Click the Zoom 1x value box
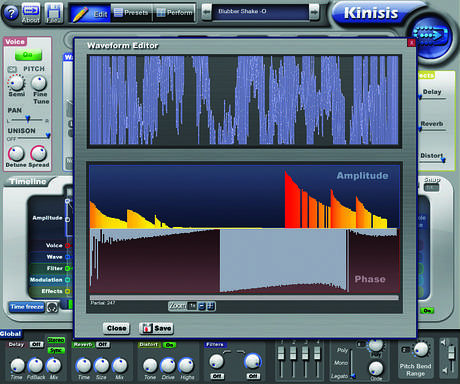 (192, 306)
